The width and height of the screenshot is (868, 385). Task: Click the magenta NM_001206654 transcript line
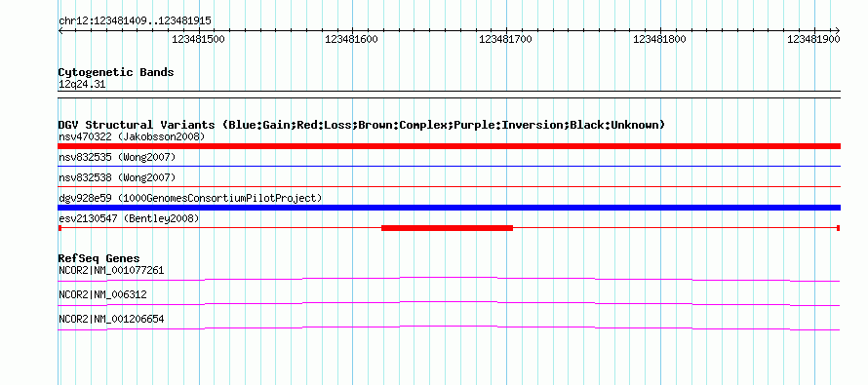pos(449,327)
